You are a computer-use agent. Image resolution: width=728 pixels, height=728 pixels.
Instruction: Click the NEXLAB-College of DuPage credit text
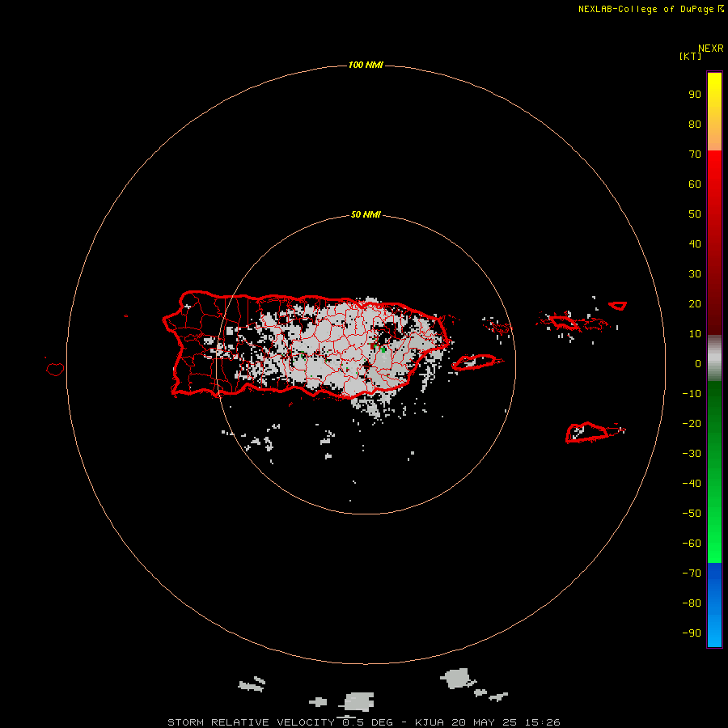645,9
